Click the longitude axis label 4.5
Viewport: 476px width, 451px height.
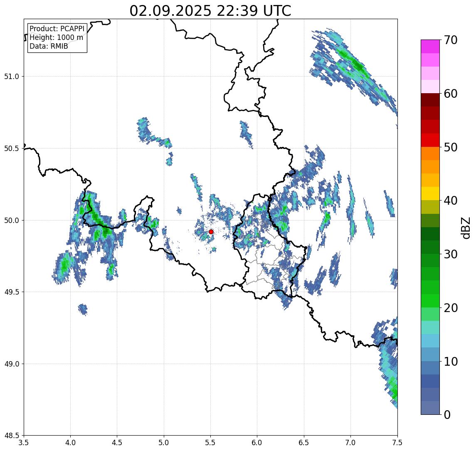click(x=117, y=442)
